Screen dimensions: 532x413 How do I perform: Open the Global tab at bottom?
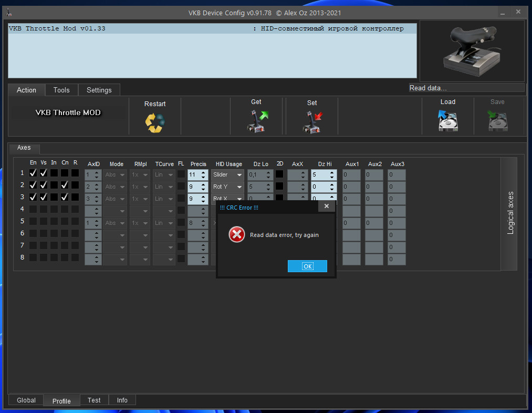26,400
